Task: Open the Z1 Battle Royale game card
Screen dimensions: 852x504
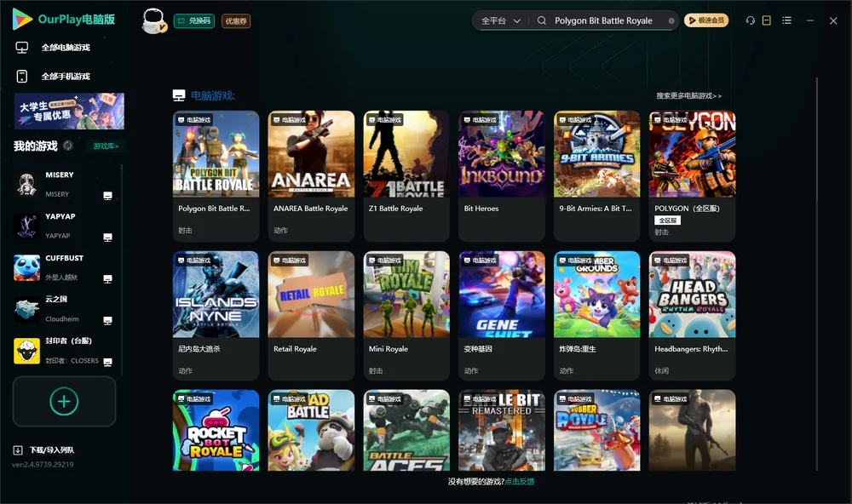Action: 406,176
